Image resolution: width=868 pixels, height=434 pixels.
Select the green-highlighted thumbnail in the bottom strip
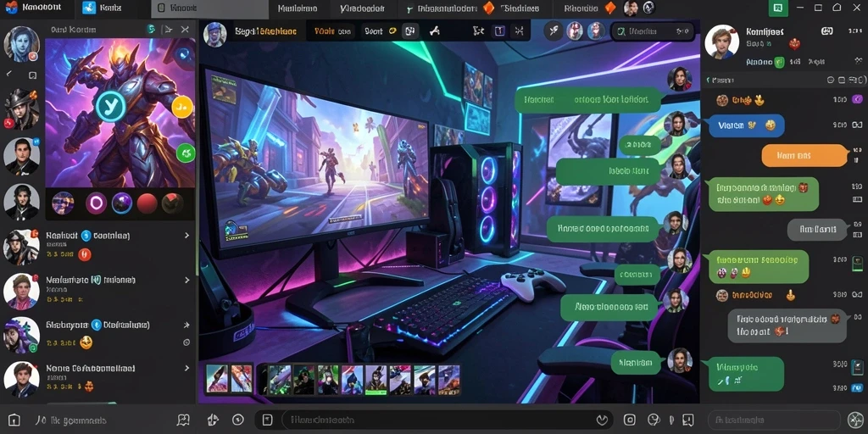click(376, 379)
